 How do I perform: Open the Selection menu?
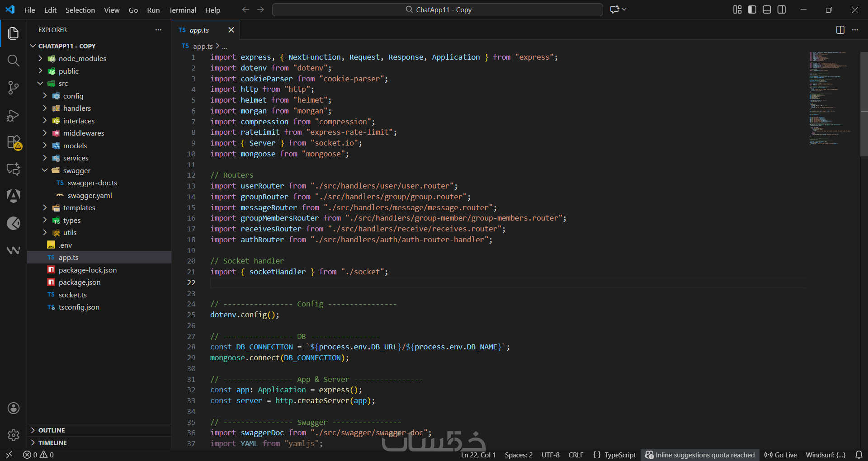(x=80, y=10)
